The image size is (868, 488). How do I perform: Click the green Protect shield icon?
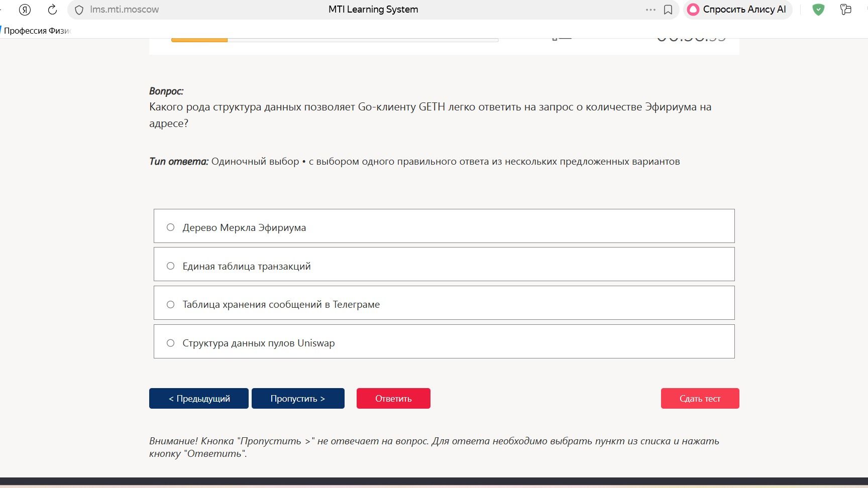(818, 10)
